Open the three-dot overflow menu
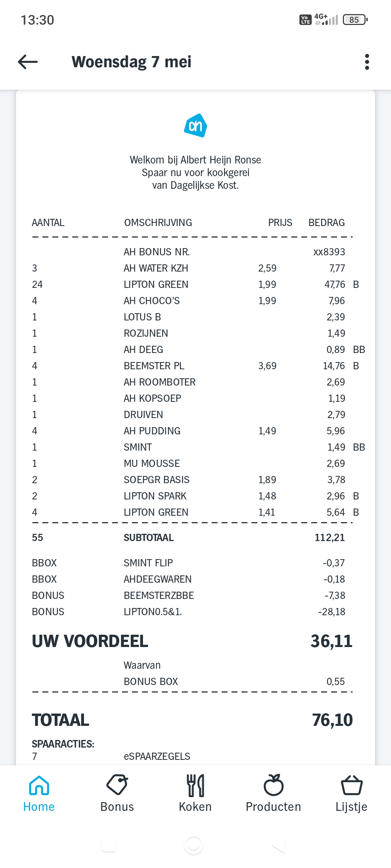This screenshot has width=391, height=868. click(x=367, y=62)
